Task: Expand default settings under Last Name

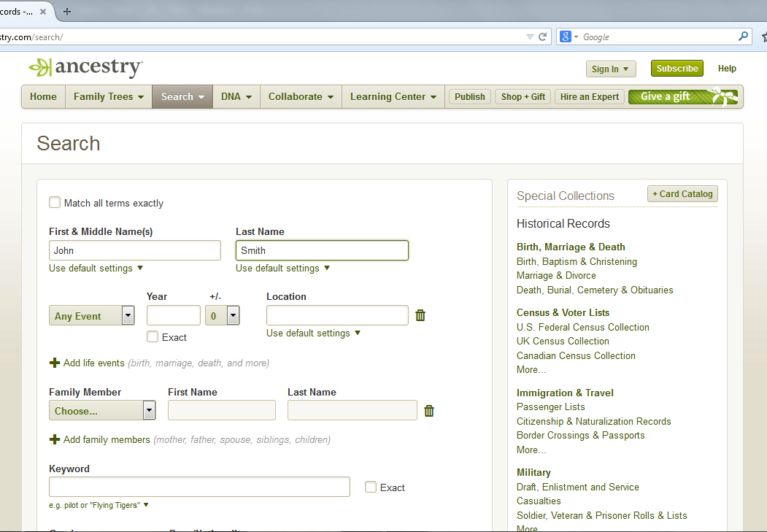Action: coord(282,268)
